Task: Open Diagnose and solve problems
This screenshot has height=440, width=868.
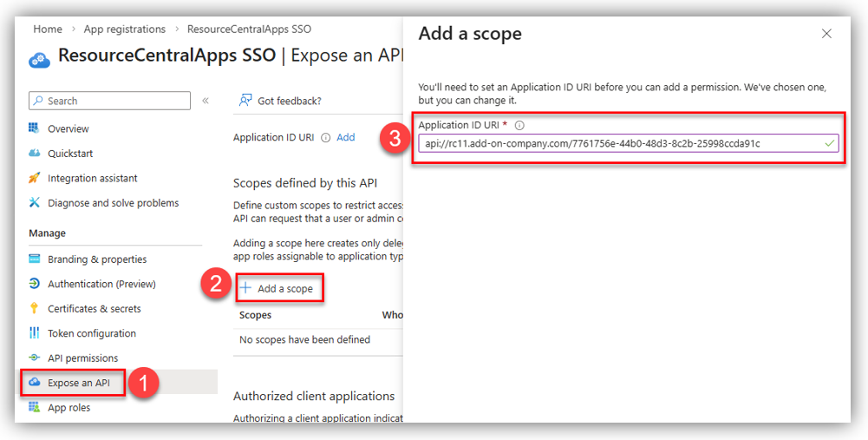Action: (x=113, y=203)
